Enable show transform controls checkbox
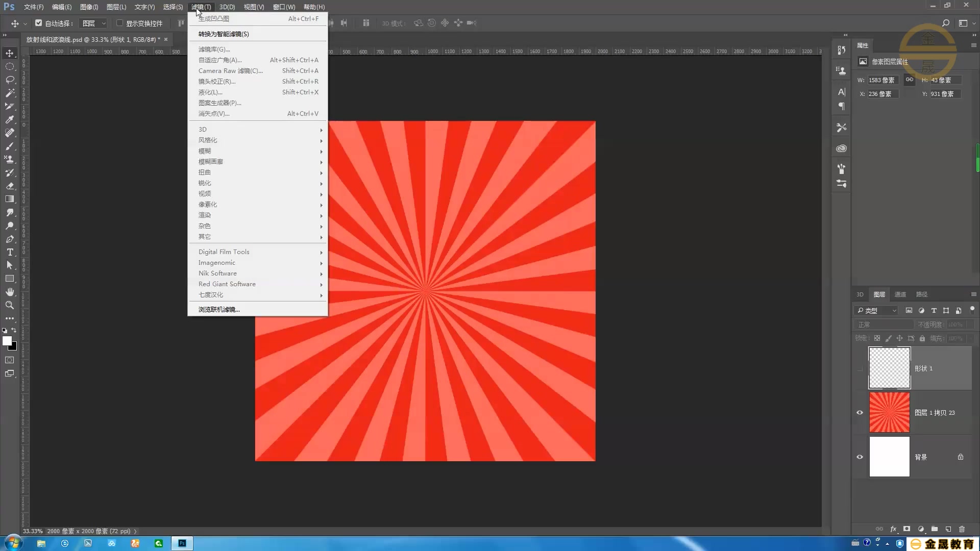The image size is (980, 551). (119, 23)
